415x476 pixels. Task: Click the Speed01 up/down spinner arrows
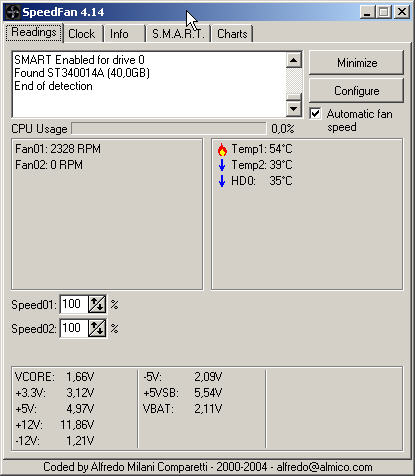point(97,304)
